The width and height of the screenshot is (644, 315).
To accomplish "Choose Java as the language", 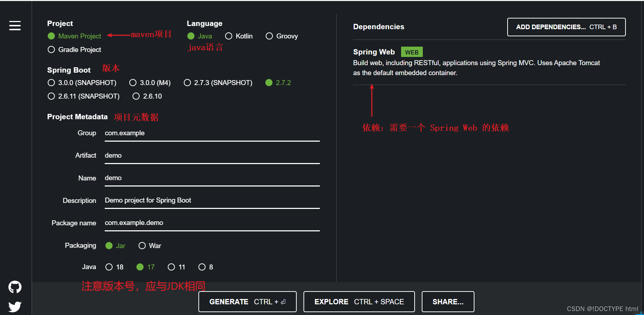I will [x=199, y=36].
